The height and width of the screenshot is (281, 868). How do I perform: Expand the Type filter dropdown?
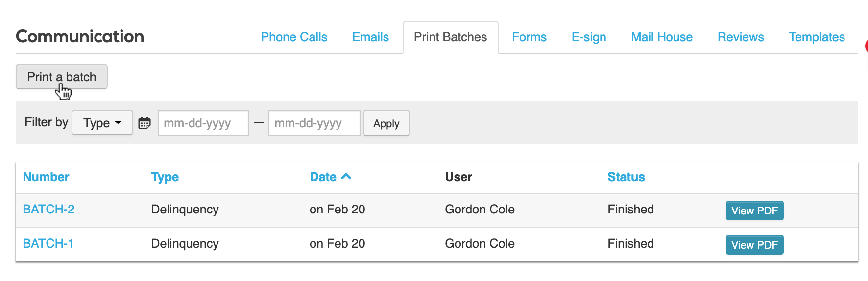(x=102, y=123)
